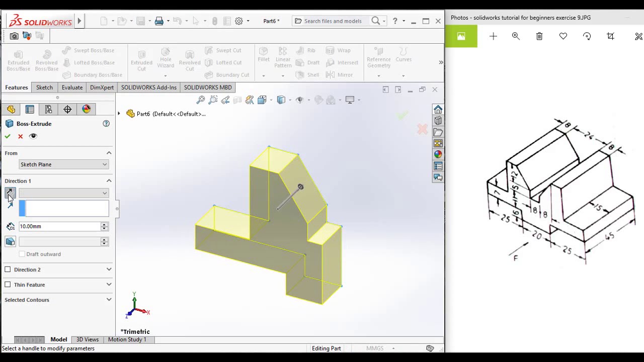
Task: Cancel Boss-Extrude with the red X
Action: (21, 136)
